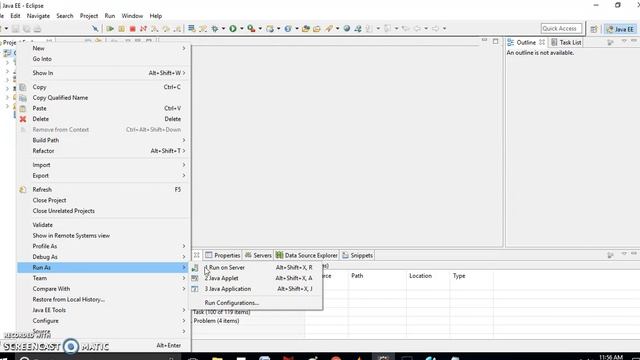Switch to Data Source Explorer tab
This screenshot has height=360, width=640.
[307, 255]
